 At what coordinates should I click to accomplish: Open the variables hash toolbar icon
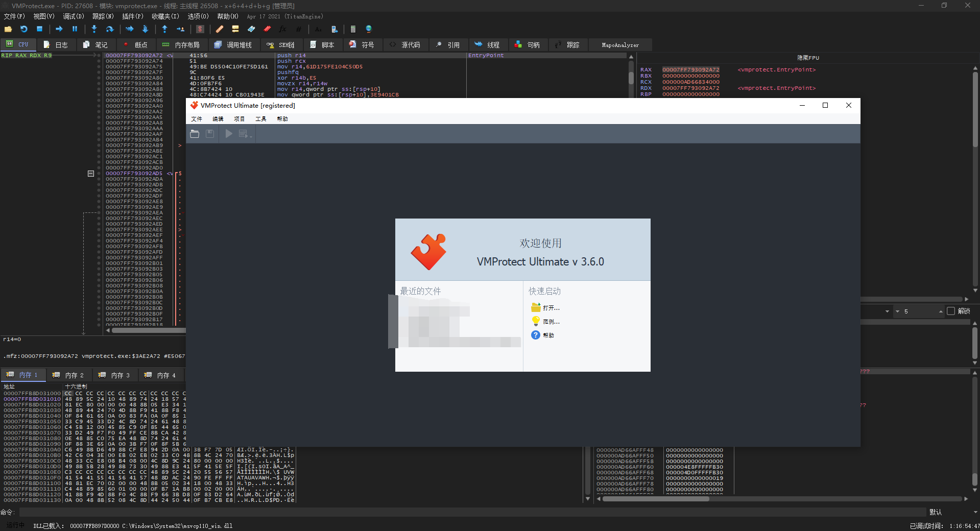[x=299, y=29]
